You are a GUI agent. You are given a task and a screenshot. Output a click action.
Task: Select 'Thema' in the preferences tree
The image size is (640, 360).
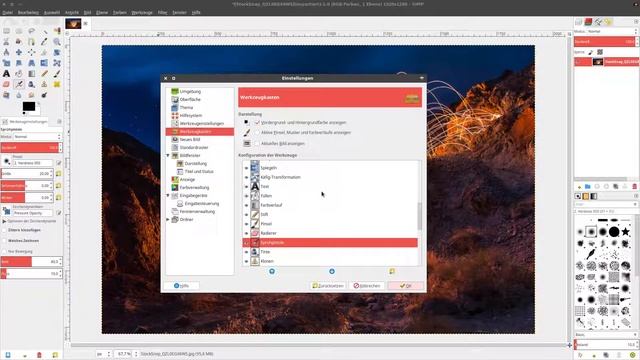click(186, 107)
